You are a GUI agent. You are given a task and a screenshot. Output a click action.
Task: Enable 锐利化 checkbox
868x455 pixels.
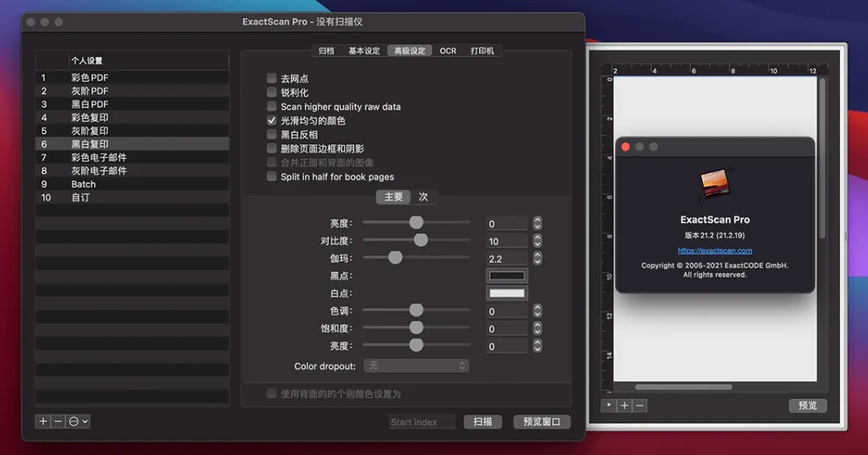click(272, 93)
